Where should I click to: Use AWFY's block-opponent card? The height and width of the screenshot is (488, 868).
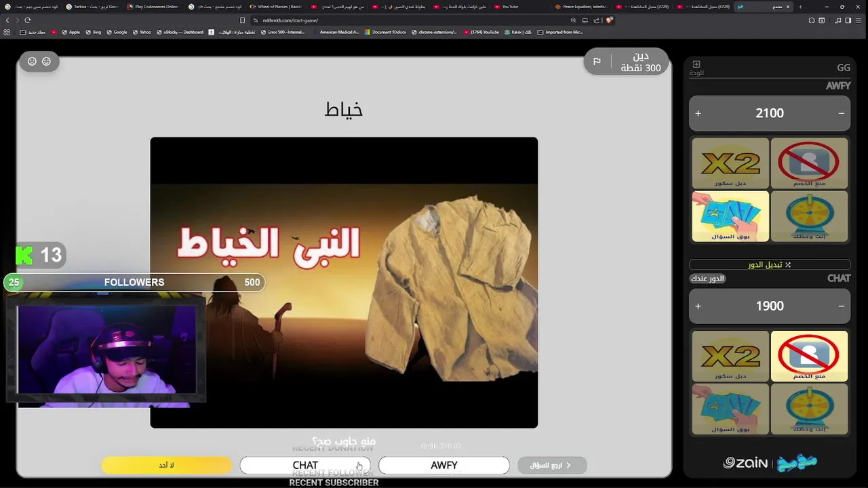pyautogui.click(x=809, y=163)
